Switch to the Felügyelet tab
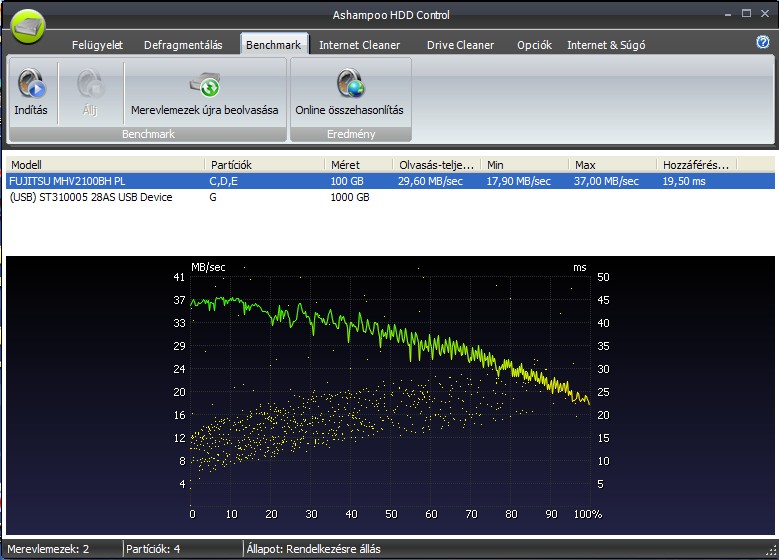The image size is (779, 560). (x=97, y=45)
